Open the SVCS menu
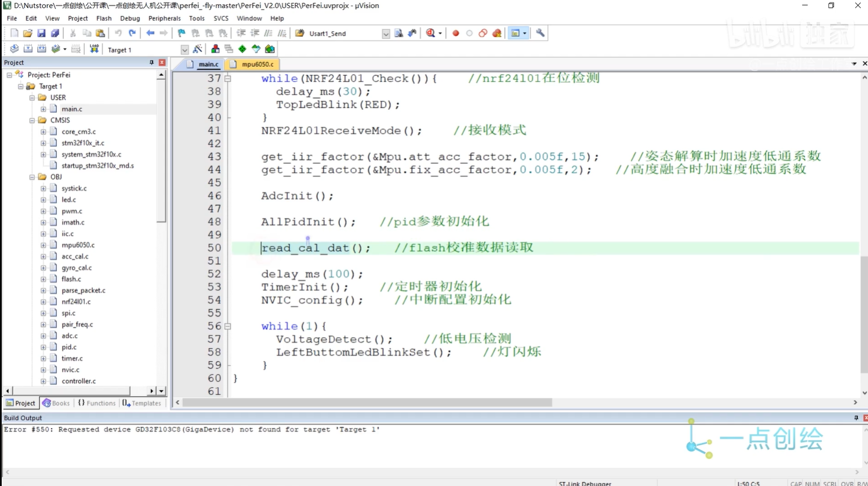This screenshot has width=868, height=486. click(x=221, y=18)
